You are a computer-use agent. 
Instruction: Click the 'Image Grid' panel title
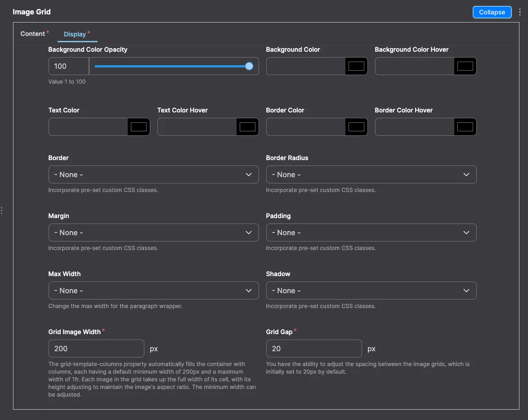click(31, 12)
